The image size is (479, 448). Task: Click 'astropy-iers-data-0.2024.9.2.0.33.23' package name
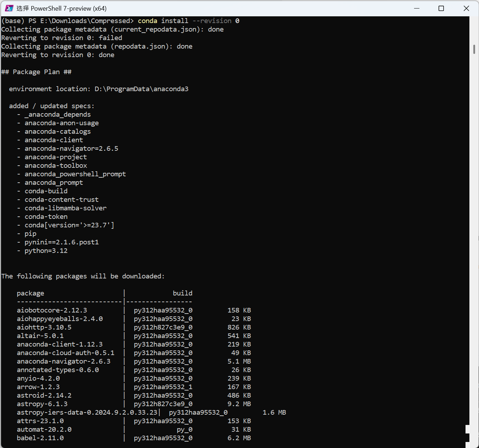click(87, 413)
